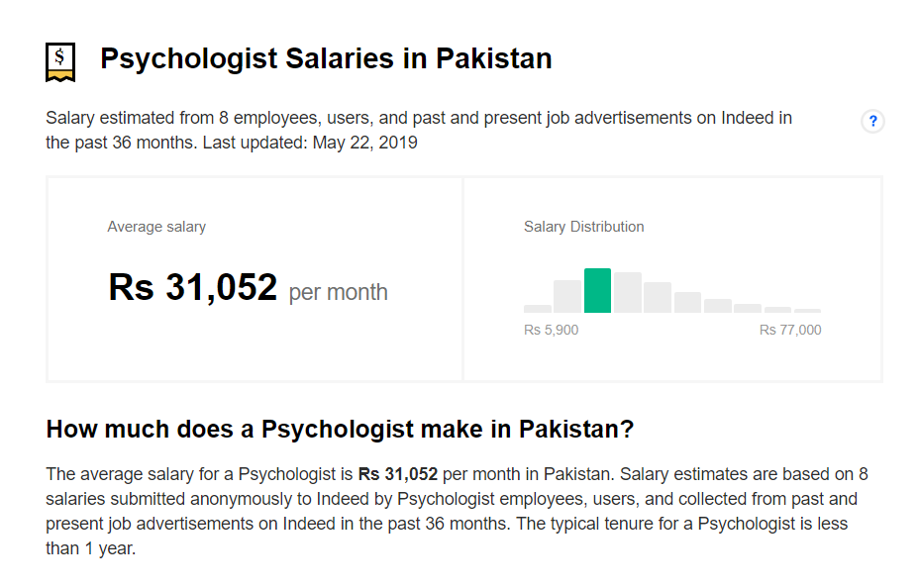Screen dimensions: 919x588
Task: Click the sixth bar in the salary histogram
Action: tap(687, 303)
